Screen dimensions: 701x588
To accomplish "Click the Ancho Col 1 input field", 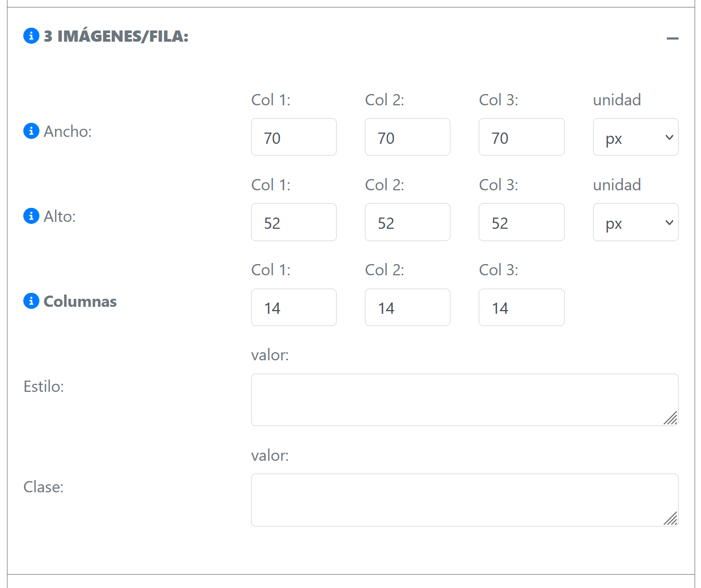I will click(293, 137).
